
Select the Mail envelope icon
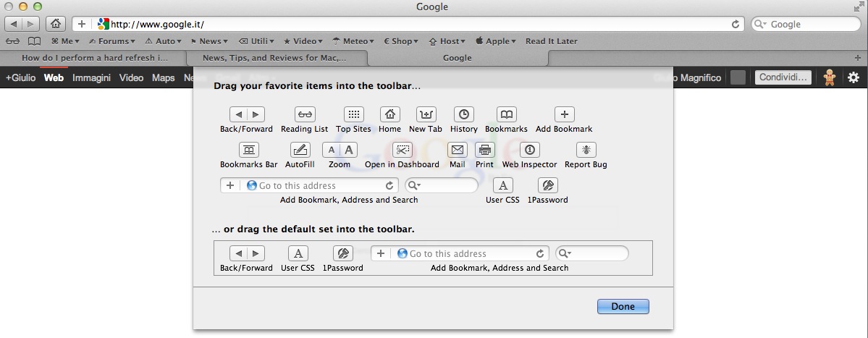pyautogui.click(x=458, y=150)
